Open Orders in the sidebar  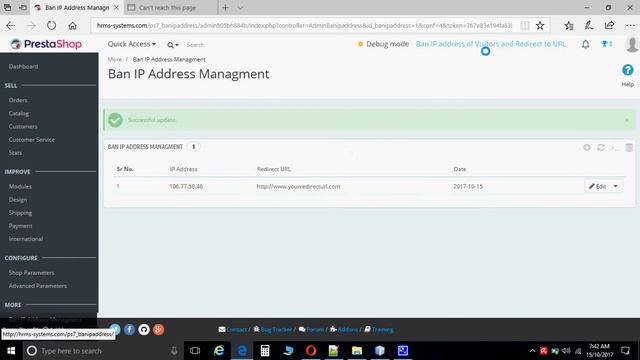[18, 100]
